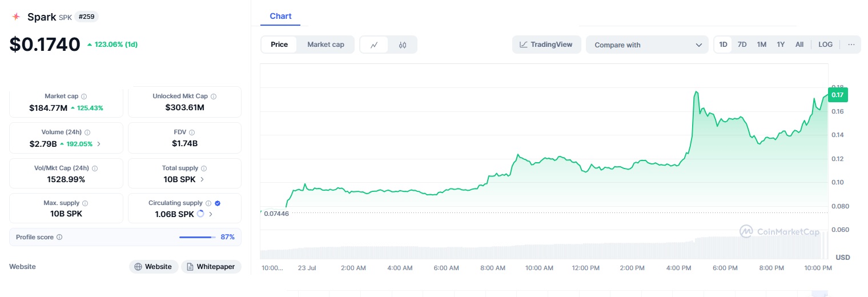The image size is (868, 297).
Task: Click the verified badge beside Circulating supply
Action: pos(218,203)
